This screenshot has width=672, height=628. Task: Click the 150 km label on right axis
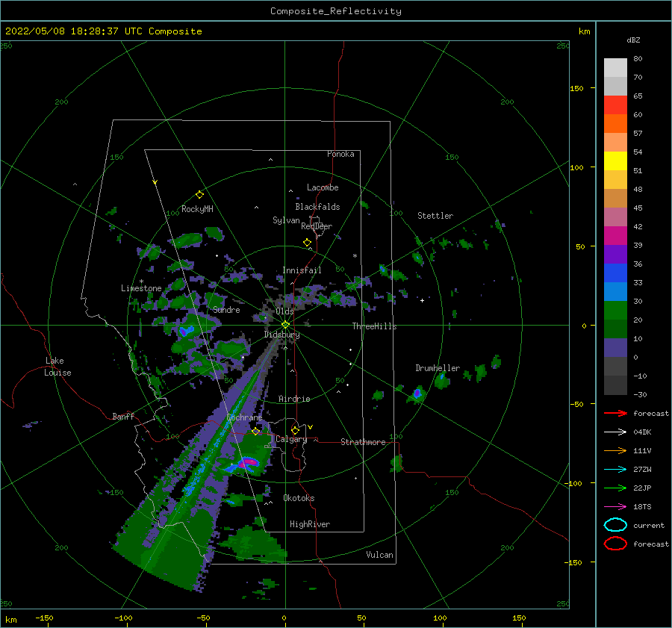576,88
